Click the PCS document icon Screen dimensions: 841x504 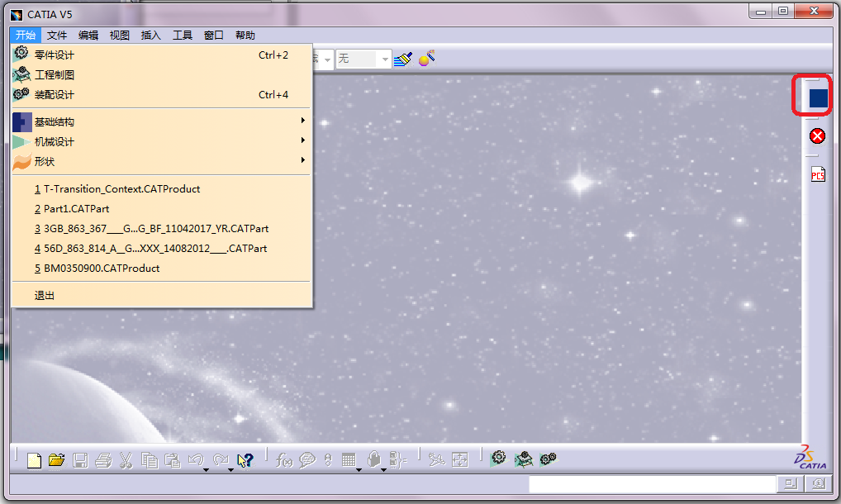818,174
